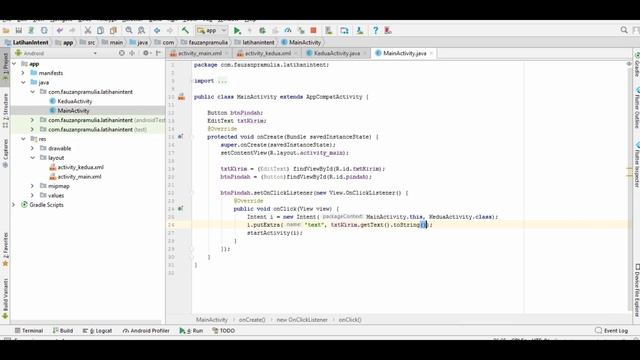This screenshot has width=640, height=360.
Task: Collapse the res folder
Action: click(x=23, y=139)
